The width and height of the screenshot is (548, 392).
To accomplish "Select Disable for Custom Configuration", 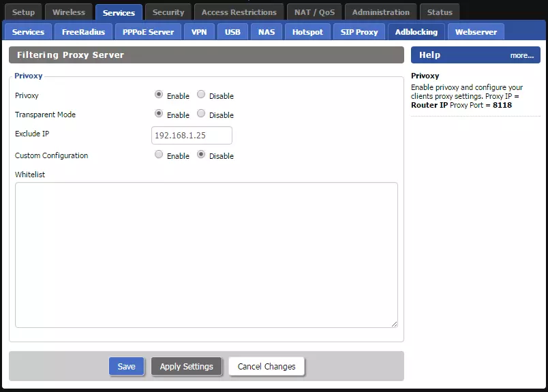I will click(201, 155).
